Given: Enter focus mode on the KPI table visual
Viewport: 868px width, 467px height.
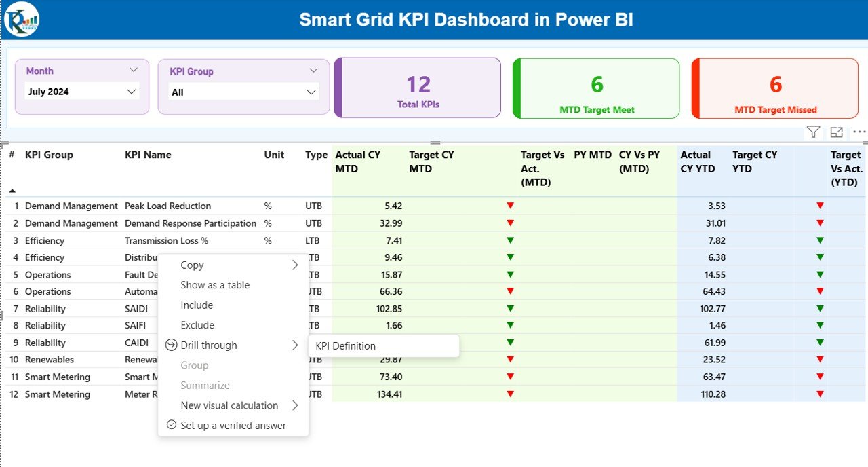Looking at the screenshot, I should [836, 132].
